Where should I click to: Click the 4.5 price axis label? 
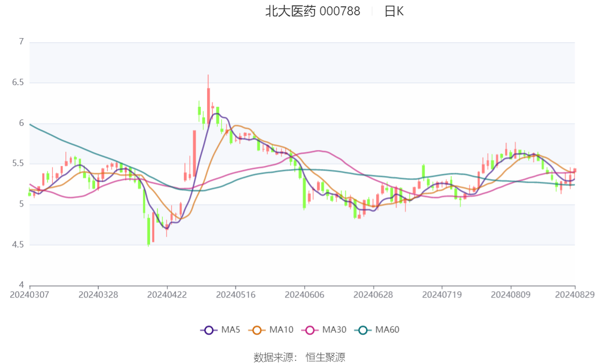tap(18, 245)
